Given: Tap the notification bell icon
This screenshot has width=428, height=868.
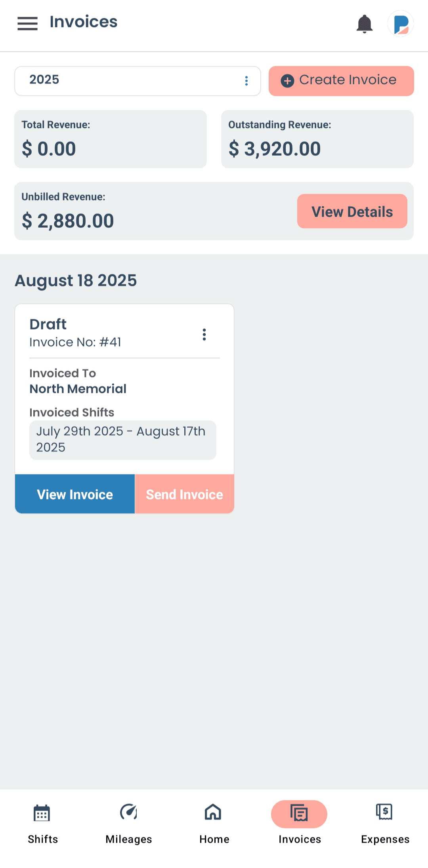Looking at the screenshot, I should tap(364, 24).
